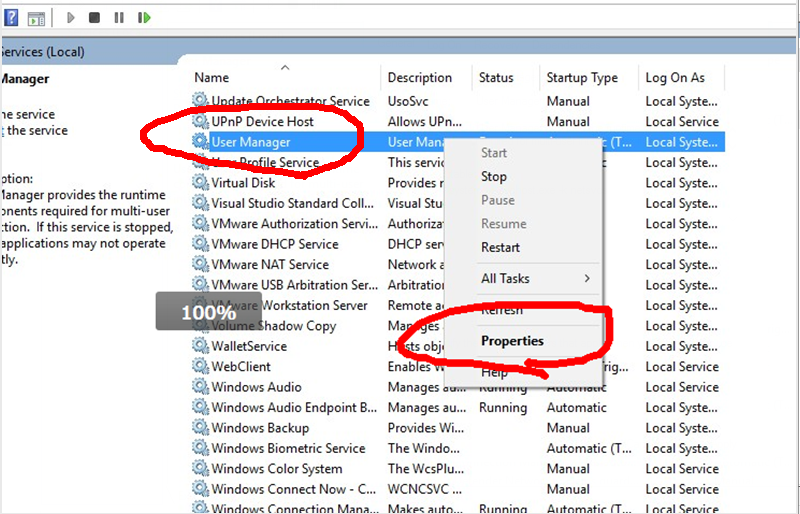Click Pause in the context menu
This screenshot has width=800, height=514.
pos(498,200)
